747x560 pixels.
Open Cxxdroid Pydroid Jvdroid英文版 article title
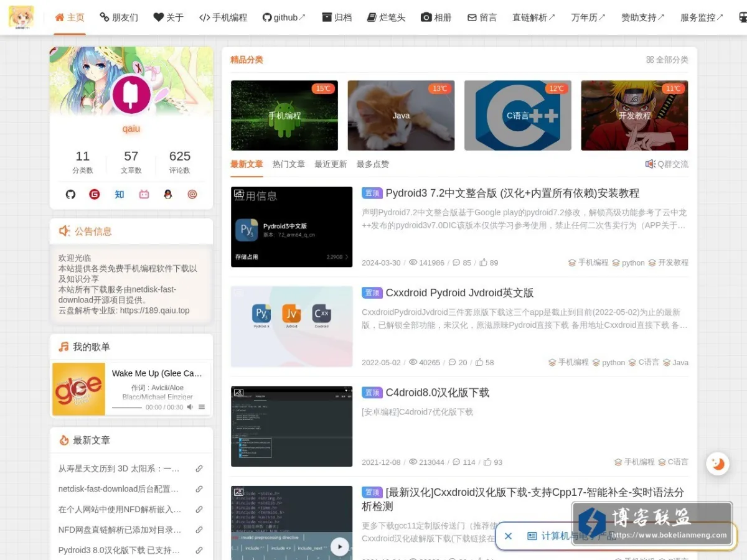459,292
